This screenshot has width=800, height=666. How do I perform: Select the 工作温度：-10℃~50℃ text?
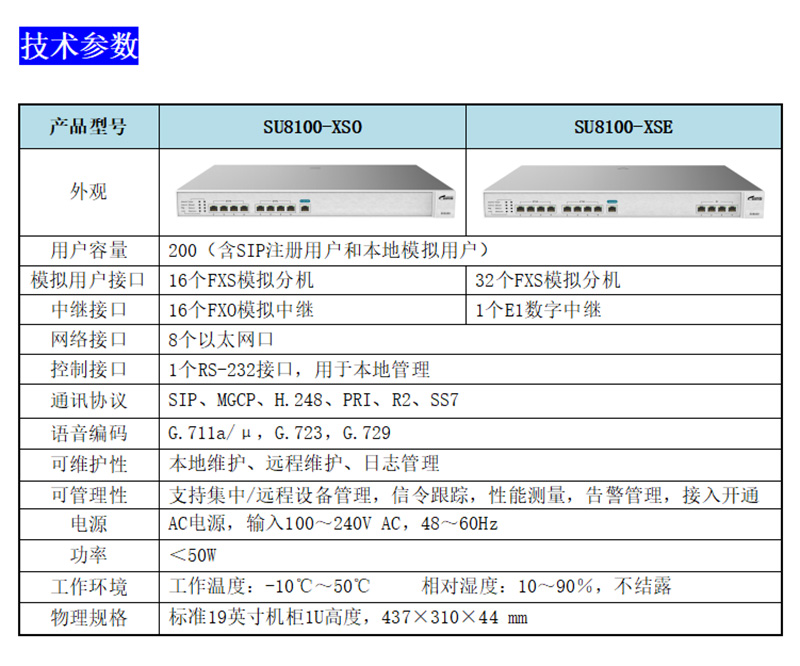(x=269, y=586)
